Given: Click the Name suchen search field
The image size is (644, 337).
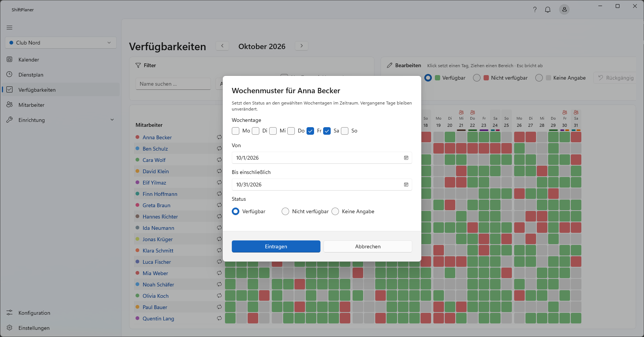Looking at the screenshot, I should pos(173,84).
